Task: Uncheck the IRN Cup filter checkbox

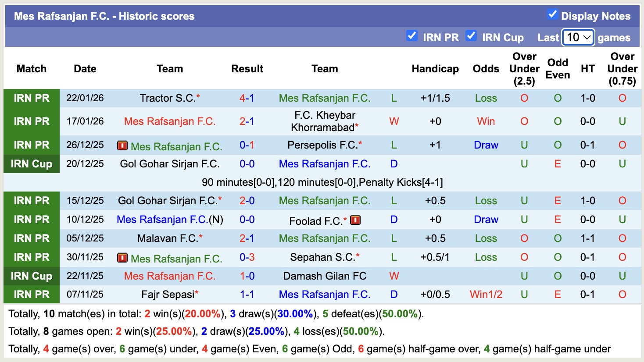Action: (471, 36)
